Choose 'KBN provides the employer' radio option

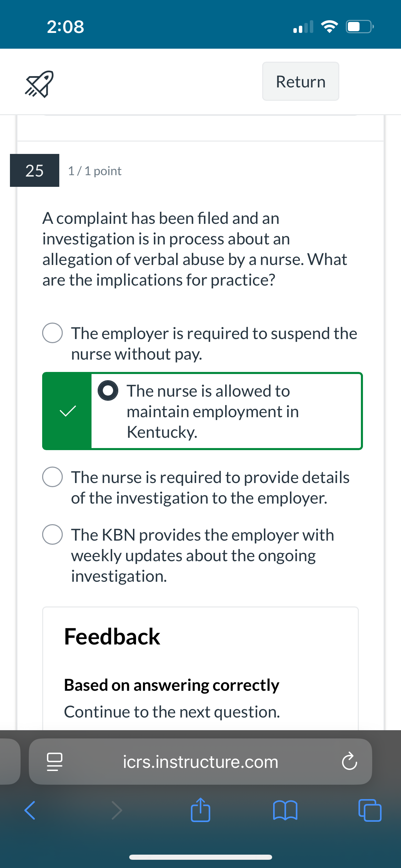tap(52, 534)
